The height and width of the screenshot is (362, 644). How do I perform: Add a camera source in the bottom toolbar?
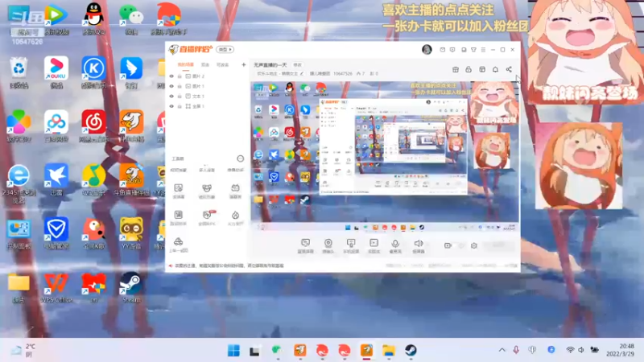pos(328,246)
